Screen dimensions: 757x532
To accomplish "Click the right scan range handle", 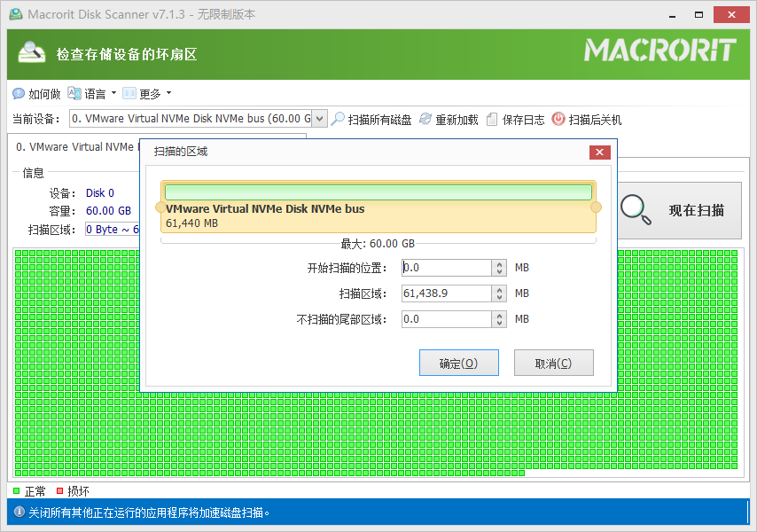I will [x=597, y=207].
